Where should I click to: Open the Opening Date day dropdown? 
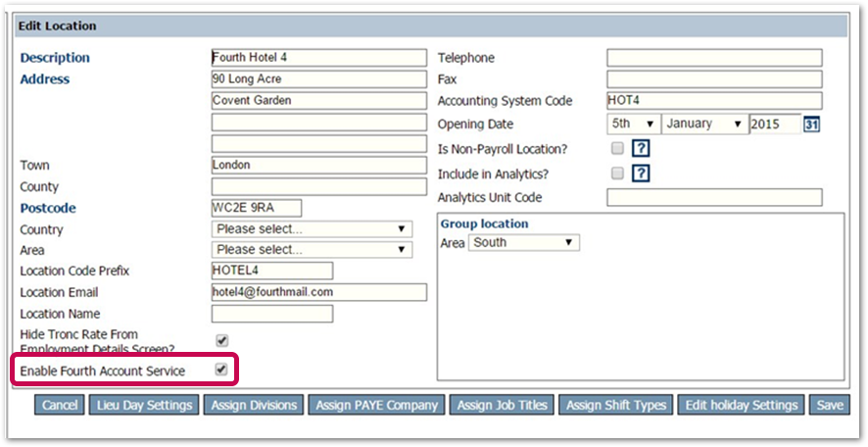point(633,124)
